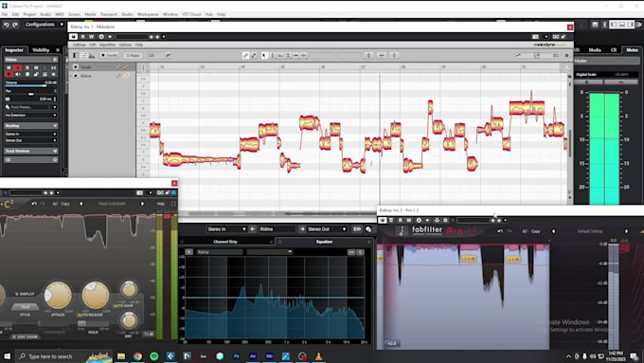Click Copy in FabFilter Pro-C 2
The image size is (644, 363).
(65, 204)
